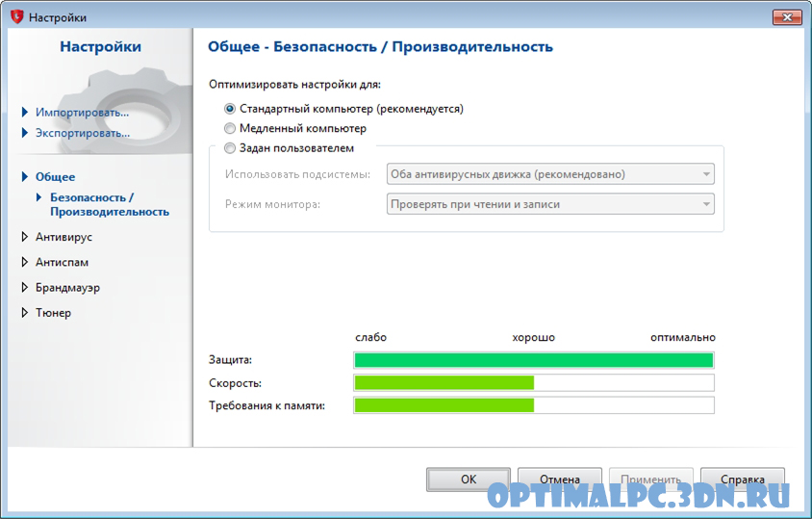Image resolution: width=812 pixels, height=519 pixels.
Task: Click the shield app icon in title bar
Action: (17, 16)
